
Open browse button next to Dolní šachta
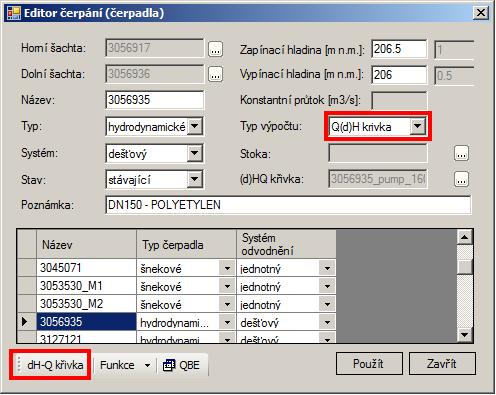[215, 75]
